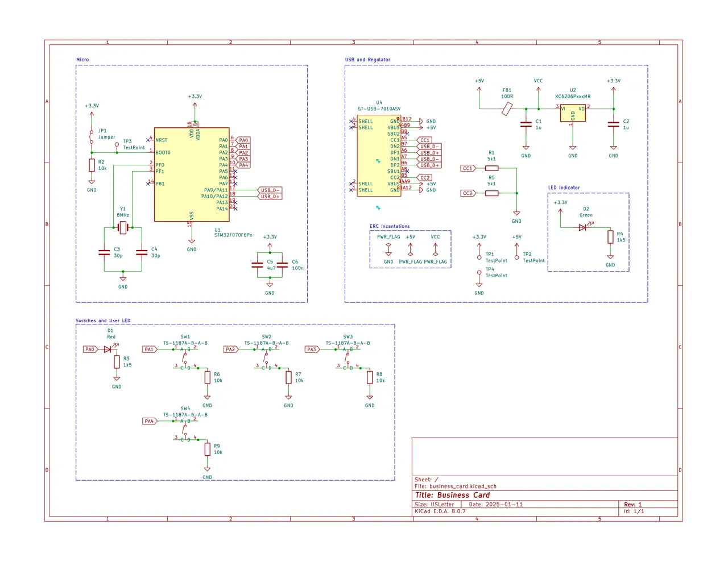Click the PA3 global label beside SW3
The width and height of the screenshot is (728, 562).
coord(312,349)
